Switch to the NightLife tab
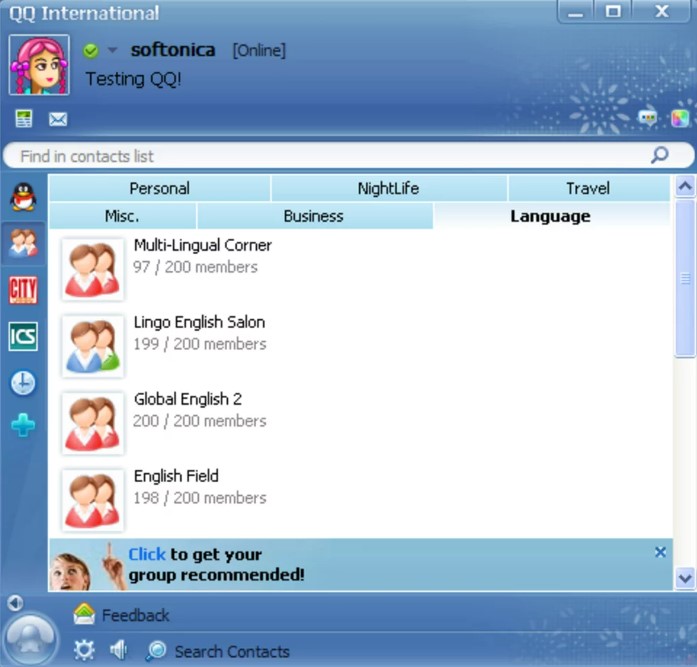Image resolution: width=697 pixels, height=667 pixels. (x=388, y=188)
